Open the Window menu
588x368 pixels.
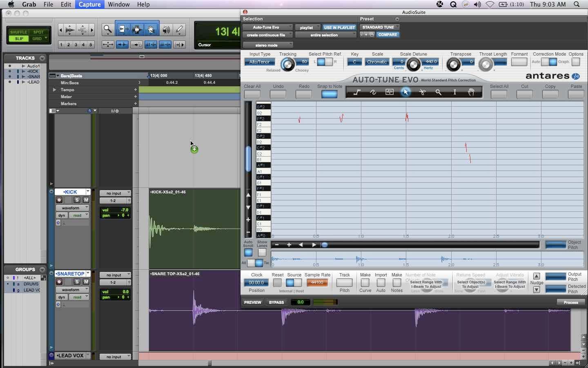[119, 4]
